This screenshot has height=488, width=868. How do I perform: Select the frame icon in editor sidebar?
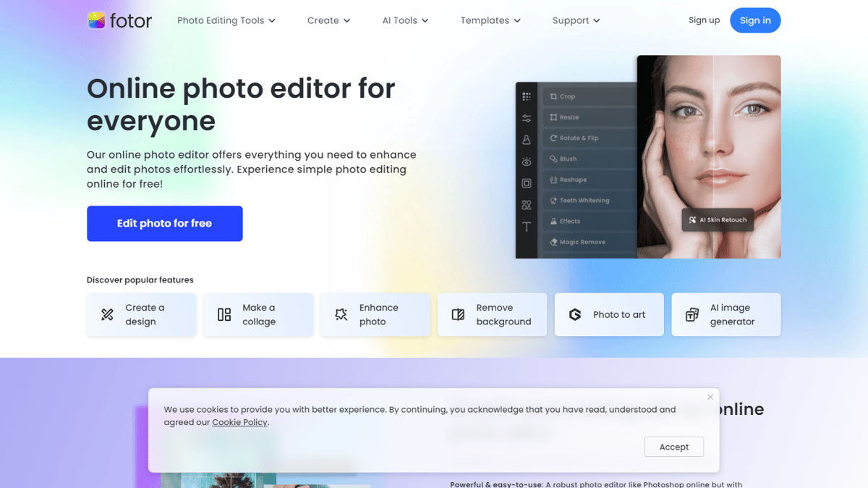(x=527, y=183)
